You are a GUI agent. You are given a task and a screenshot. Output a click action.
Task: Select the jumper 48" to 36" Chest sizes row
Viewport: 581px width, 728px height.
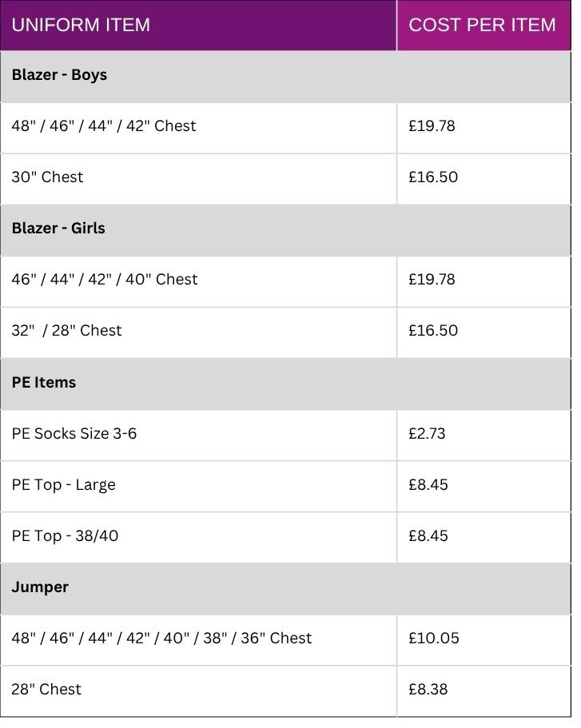161,638
